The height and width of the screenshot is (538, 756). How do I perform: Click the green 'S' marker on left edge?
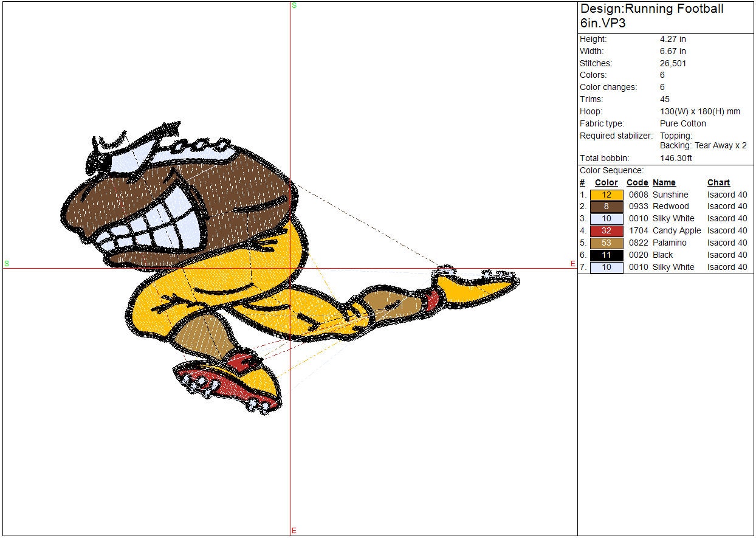click(x=7, y=264)
